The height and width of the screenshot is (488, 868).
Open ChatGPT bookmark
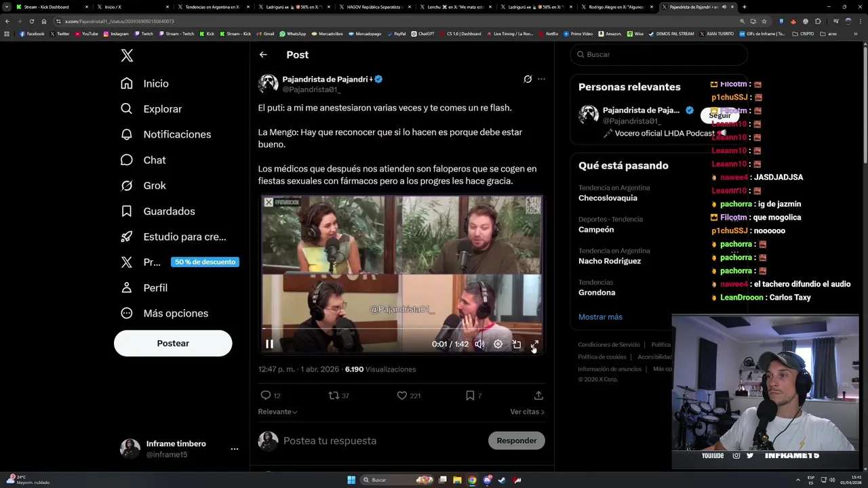423,33
